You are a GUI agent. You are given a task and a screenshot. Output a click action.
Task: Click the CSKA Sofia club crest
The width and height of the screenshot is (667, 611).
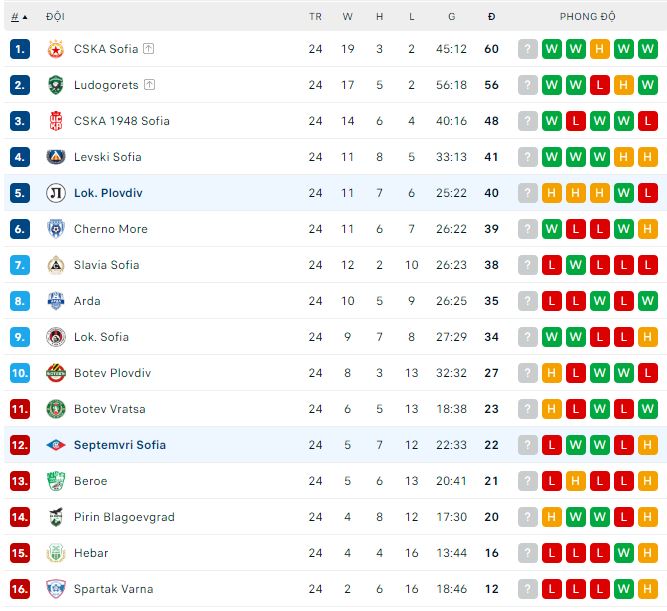click(x=56, y=49)
